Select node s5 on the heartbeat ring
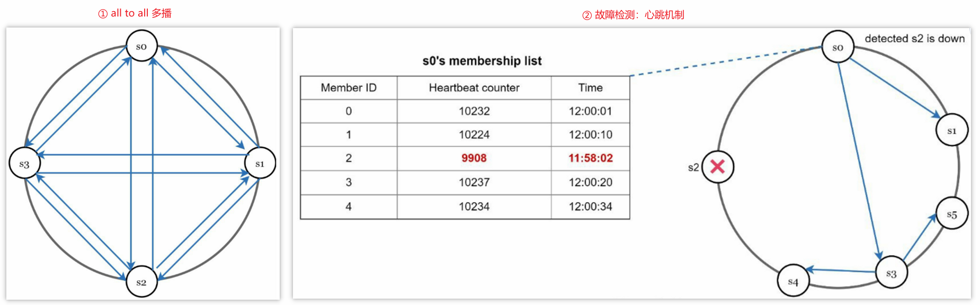The width and height of the screenshot is (980, 305). [x=951, y=214]
